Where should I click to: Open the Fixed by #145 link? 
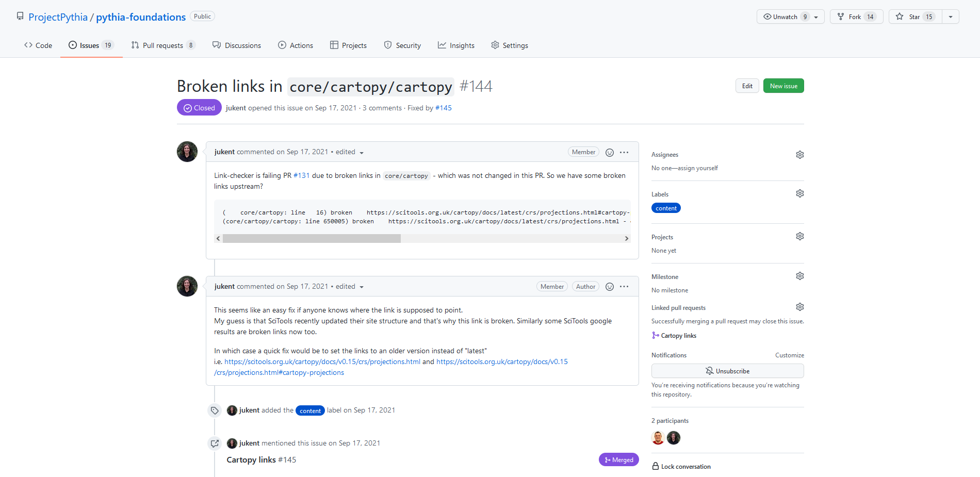(x=443, y=108)
